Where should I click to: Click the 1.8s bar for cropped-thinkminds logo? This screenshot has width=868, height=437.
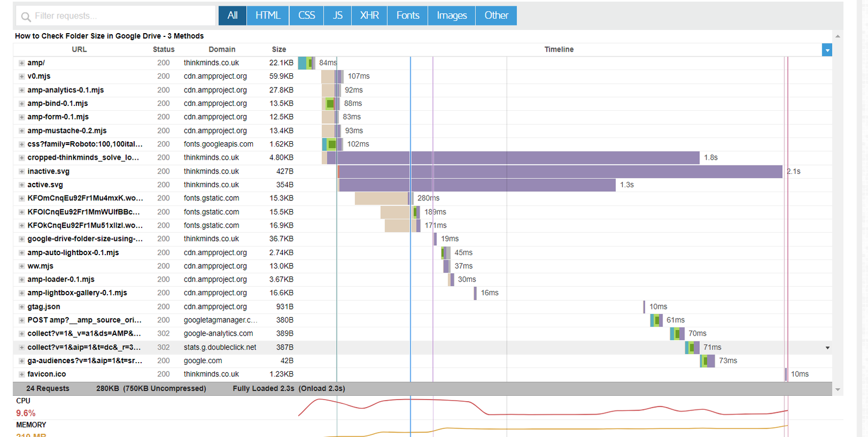tap(518, 158)
